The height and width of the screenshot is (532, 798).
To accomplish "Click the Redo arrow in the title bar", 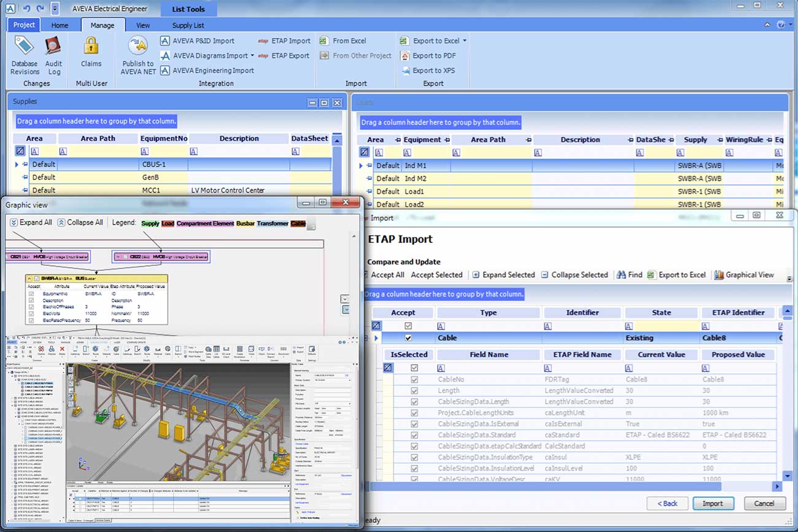I will (x=41, y=9).
